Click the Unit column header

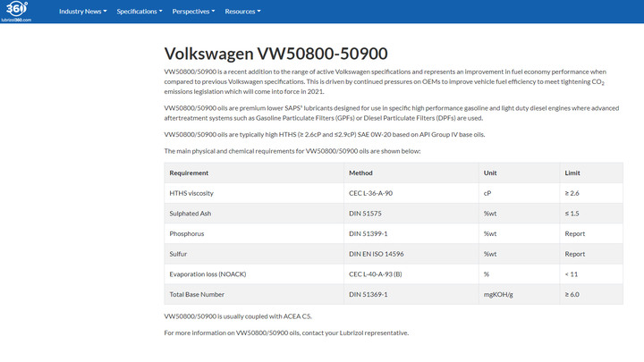519,173
